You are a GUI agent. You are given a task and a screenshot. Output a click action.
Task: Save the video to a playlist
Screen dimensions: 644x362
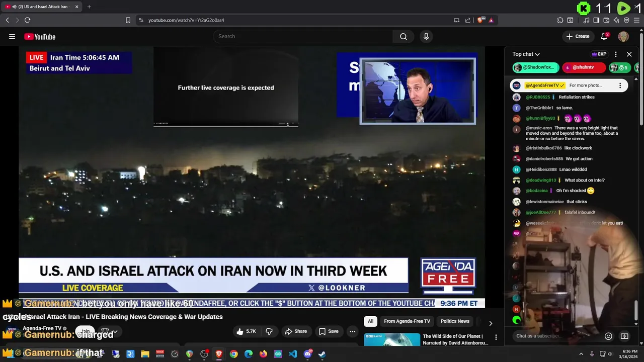pos(329,331)
